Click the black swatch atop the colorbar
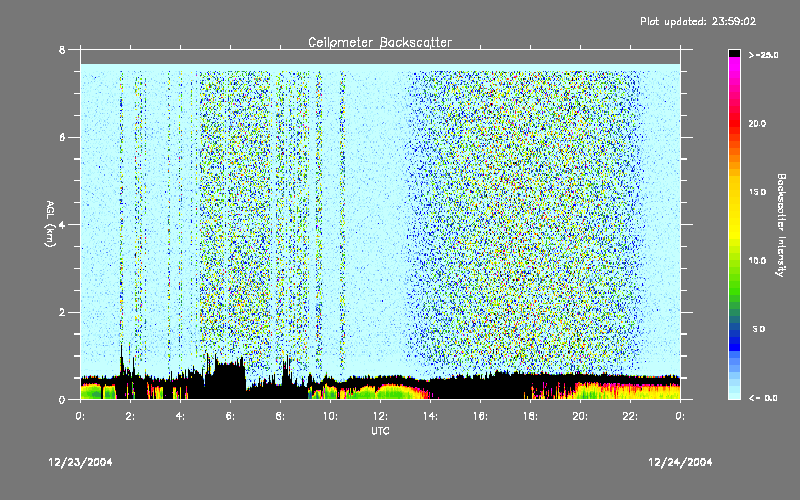Screen dimensions: 800x500 click(734, 53)
